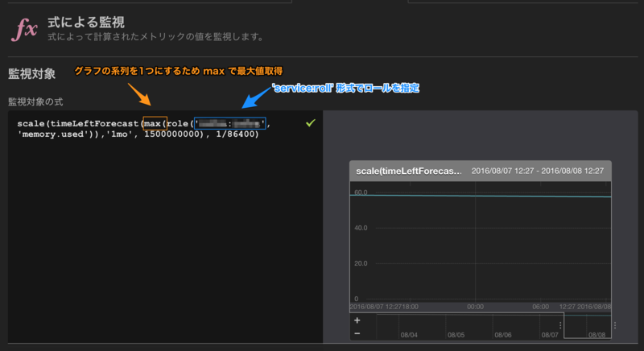
Task: Click the 'max' function in the expression
Action: [x=152, y=123]
